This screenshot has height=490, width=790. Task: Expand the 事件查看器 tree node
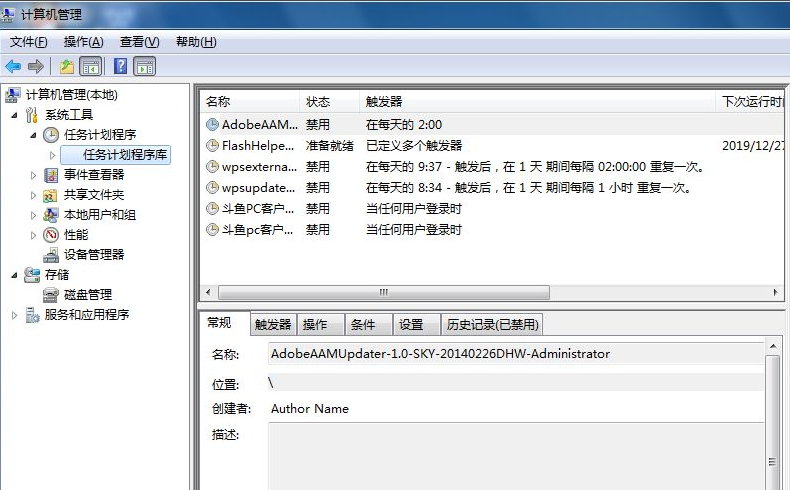(x=34, y=175)
